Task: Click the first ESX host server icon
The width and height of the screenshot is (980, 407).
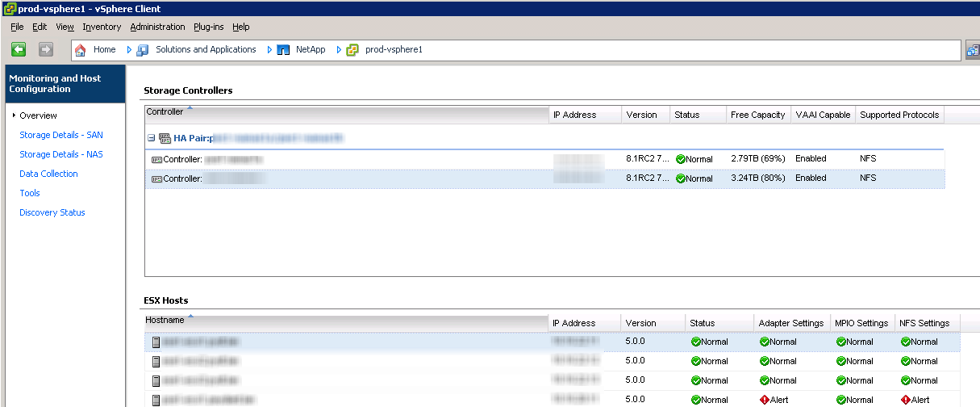Action: [156, 342]
